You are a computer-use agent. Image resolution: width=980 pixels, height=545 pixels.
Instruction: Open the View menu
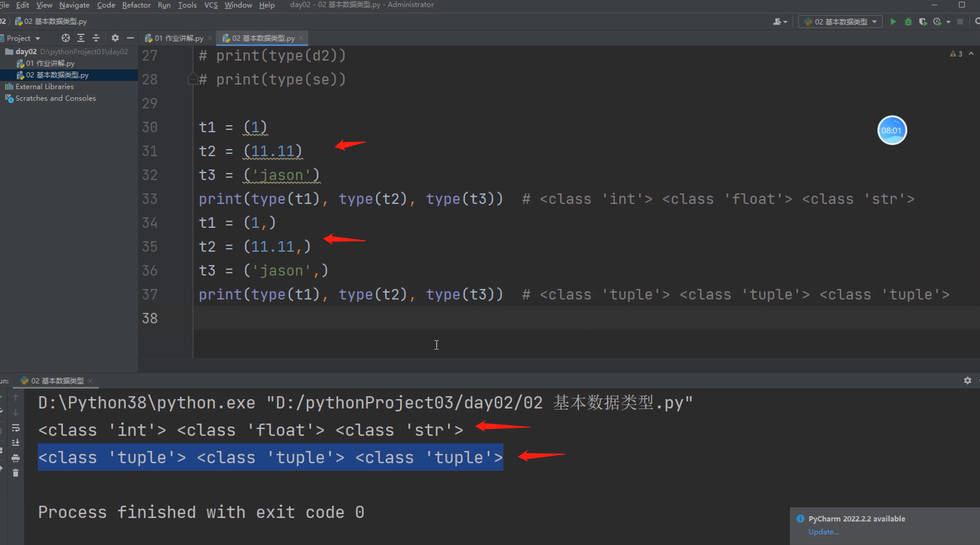point(44,5)
